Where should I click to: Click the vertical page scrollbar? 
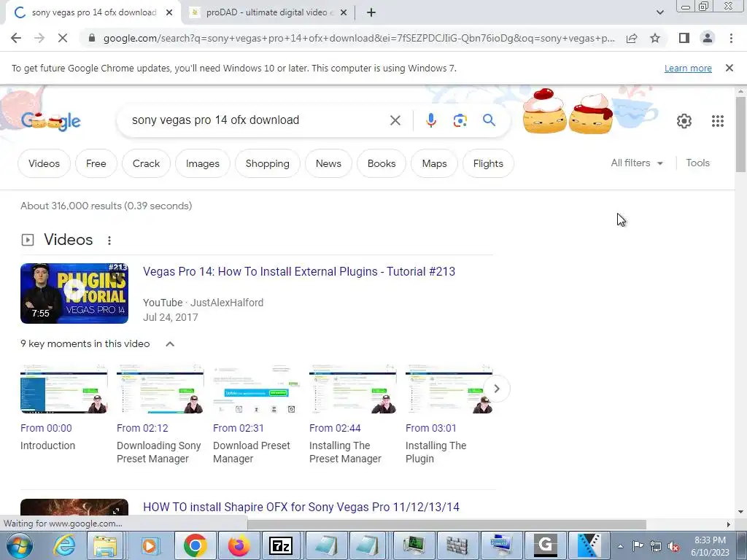(740, 134)
